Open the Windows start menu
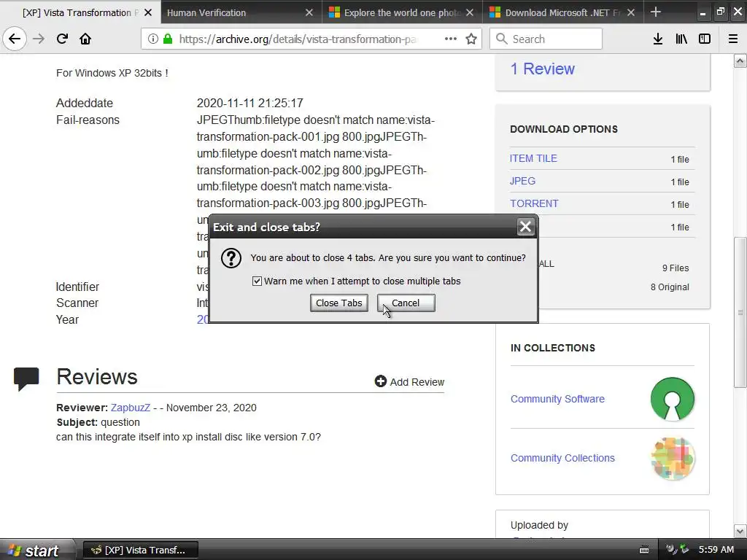The height and width of the screenshot is (560, 747). [x=36, y=550]
